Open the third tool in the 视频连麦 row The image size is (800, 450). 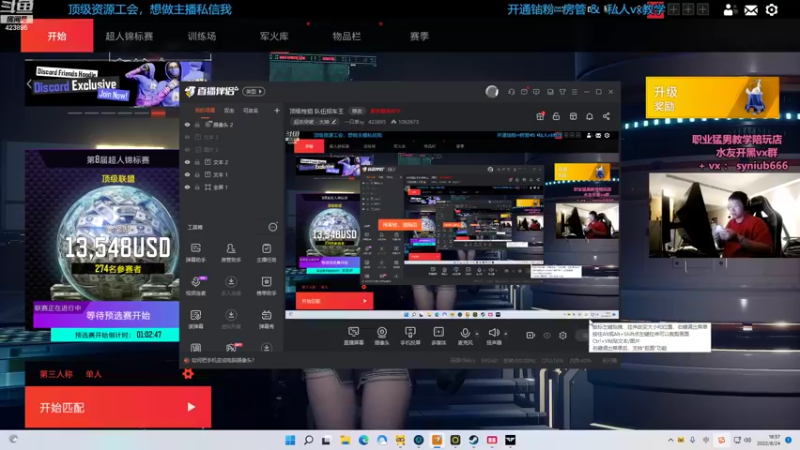coord(266,286)
